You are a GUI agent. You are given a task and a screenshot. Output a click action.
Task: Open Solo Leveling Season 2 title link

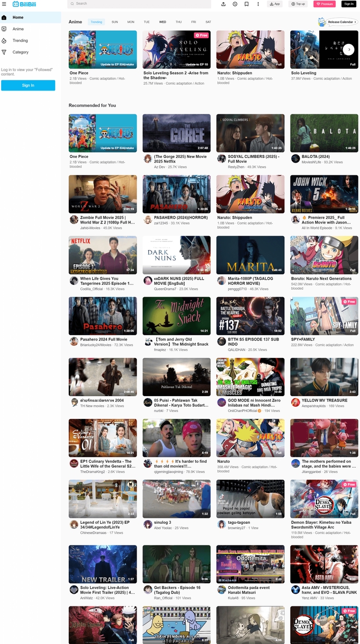[176, 75]
